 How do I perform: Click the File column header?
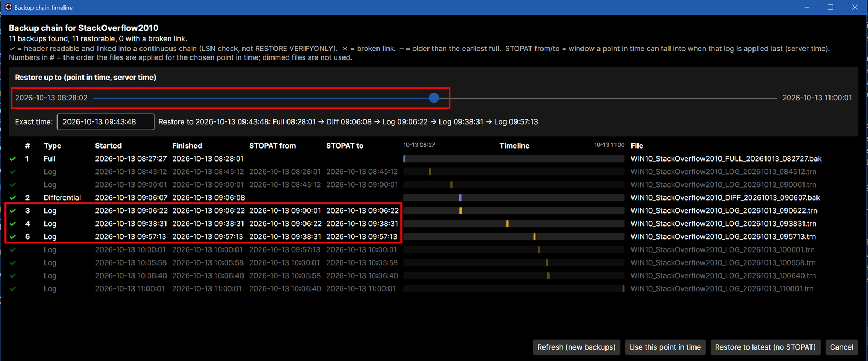click(637, 146)
